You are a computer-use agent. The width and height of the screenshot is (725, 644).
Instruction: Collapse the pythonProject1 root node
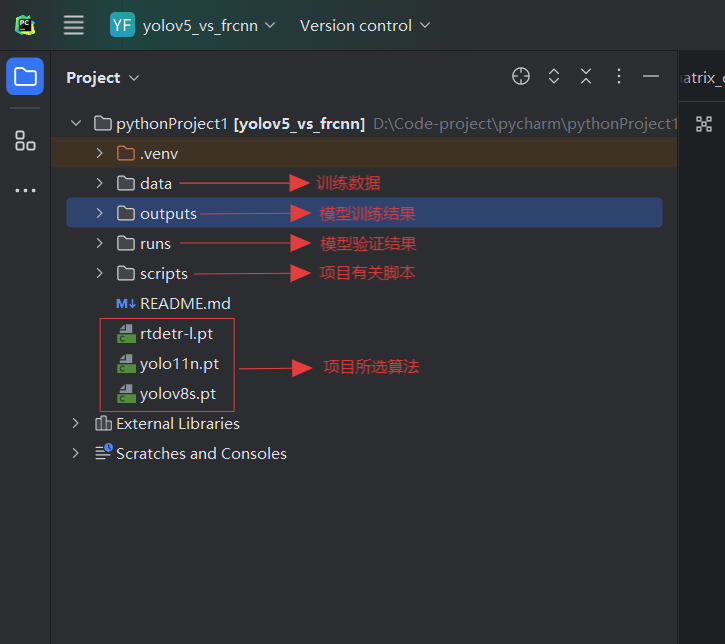pos(75,124)
